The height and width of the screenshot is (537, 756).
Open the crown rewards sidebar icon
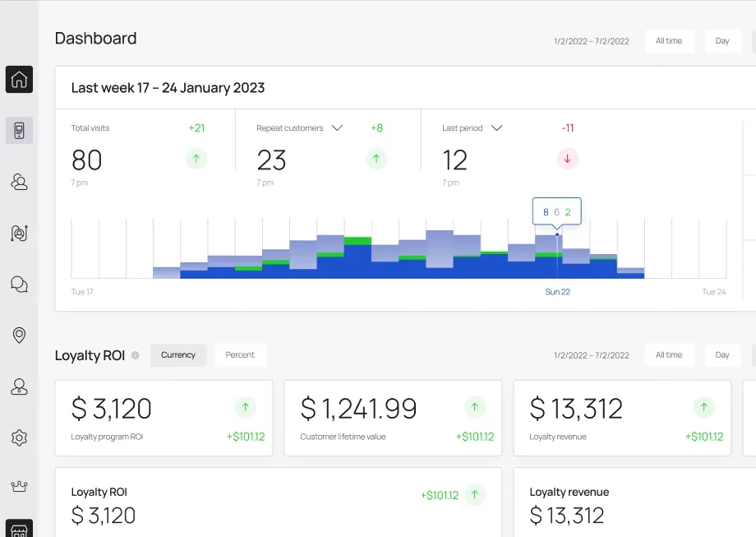pos(19,486)
